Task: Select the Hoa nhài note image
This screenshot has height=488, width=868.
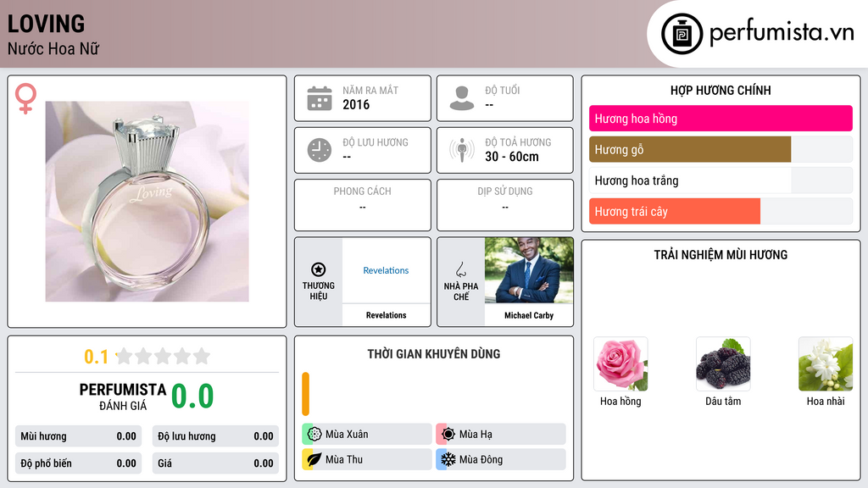Action: tap(826, 364)
